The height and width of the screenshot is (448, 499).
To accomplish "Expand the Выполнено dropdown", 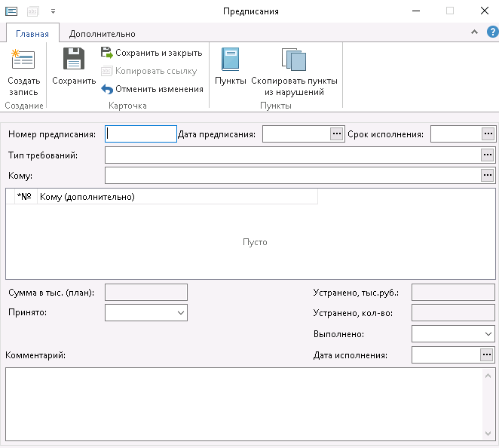I will tap(488, 333).
